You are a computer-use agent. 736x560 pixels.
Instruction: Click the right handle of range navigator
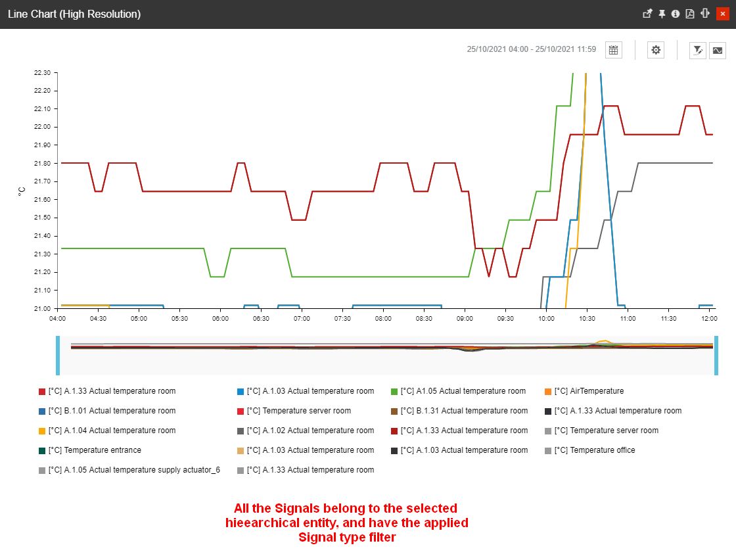pyautogui.click(x=716, y=356)
